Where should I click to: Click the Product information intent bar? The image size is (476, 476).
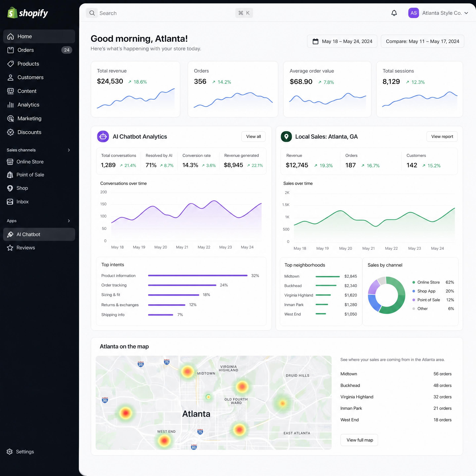pos(198,276)
